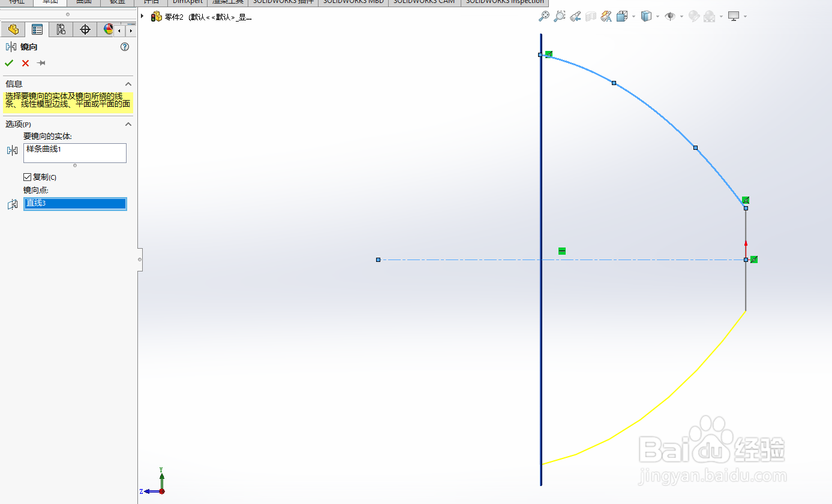The image size is (832, 504).
Task: Select the middle spline control point
Action: pos(695,147)
